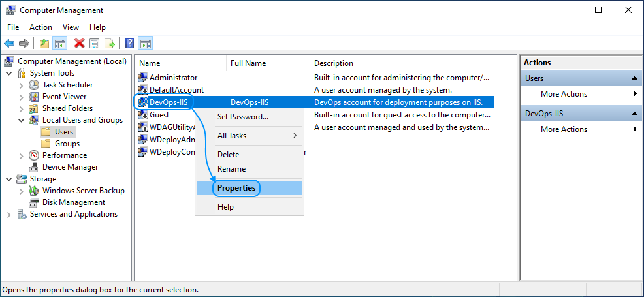Click the Local Users and Groups icon

coord(34,120)
